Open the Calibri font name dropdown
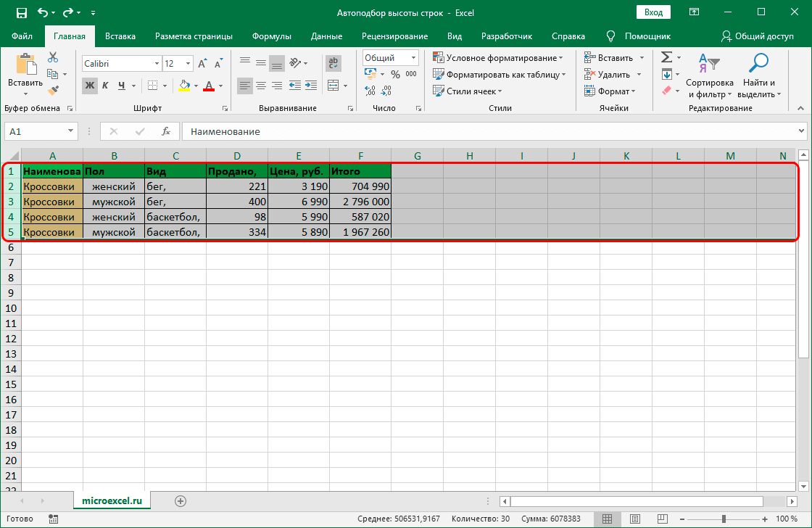The width and height of the screenshot is (812, 528). (156, 64)
